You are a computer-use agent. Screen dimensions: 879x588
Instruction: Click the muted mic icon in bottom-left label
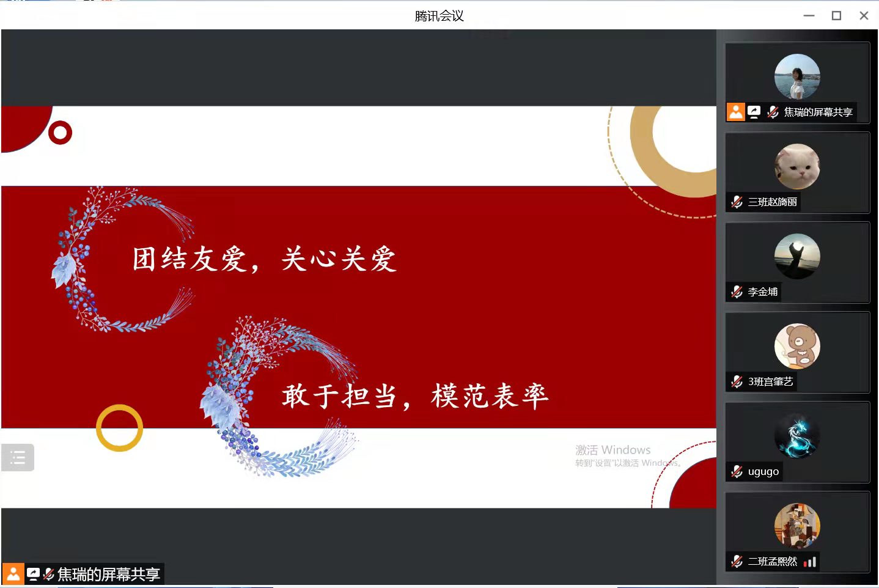(x=49, y=574)
